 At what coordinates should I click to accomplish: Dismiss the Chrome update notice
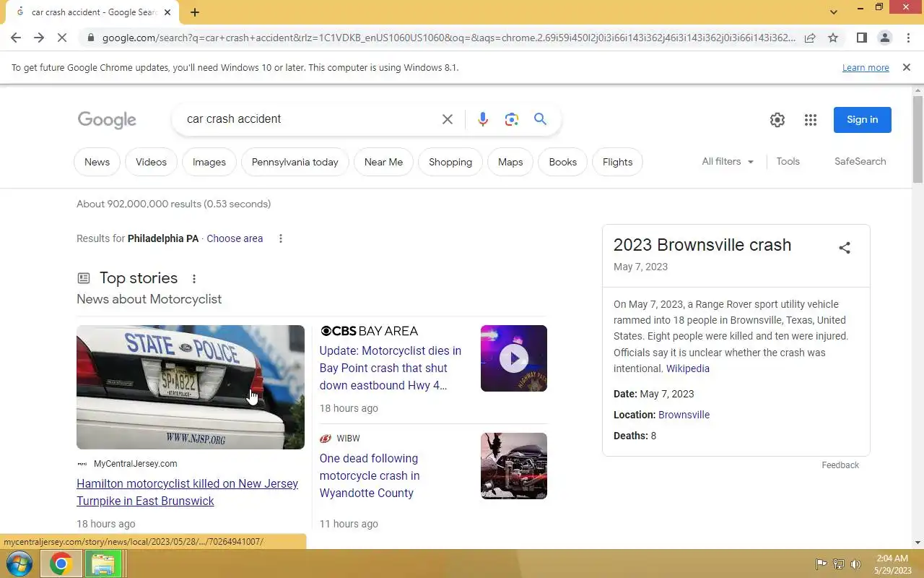907,67
